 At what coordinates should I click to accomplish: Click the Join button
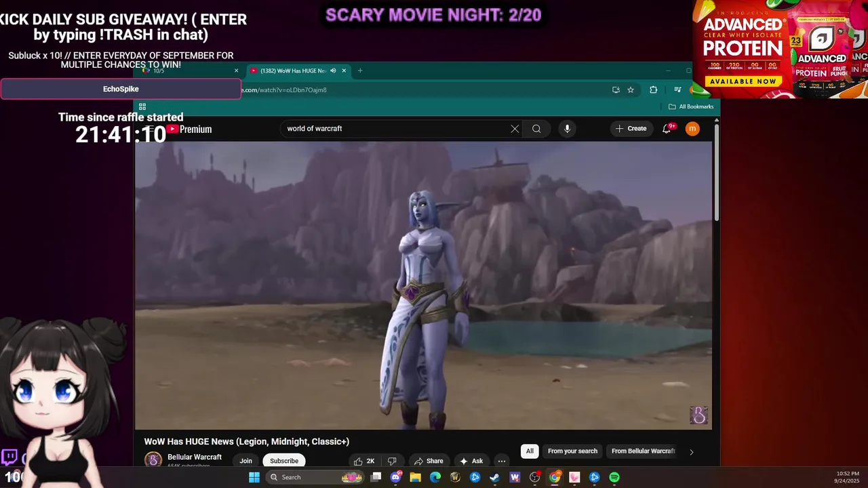click(x=245, y=461)
